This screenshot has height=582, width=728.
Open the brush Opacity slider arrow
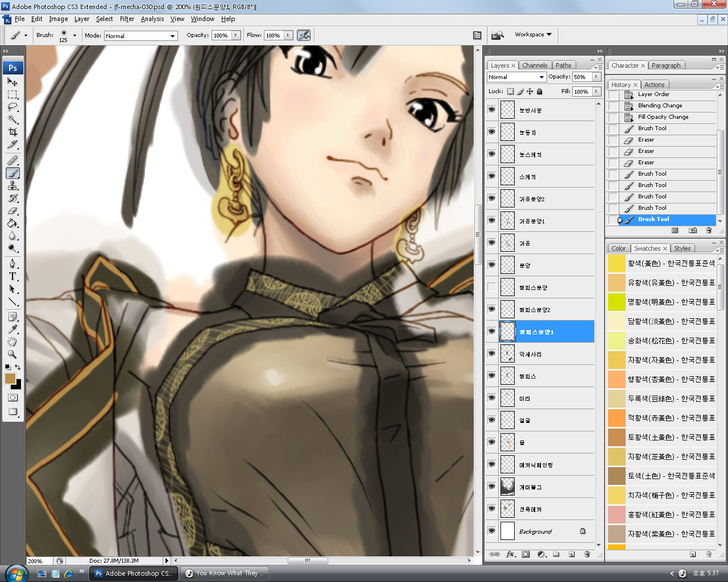235,35
